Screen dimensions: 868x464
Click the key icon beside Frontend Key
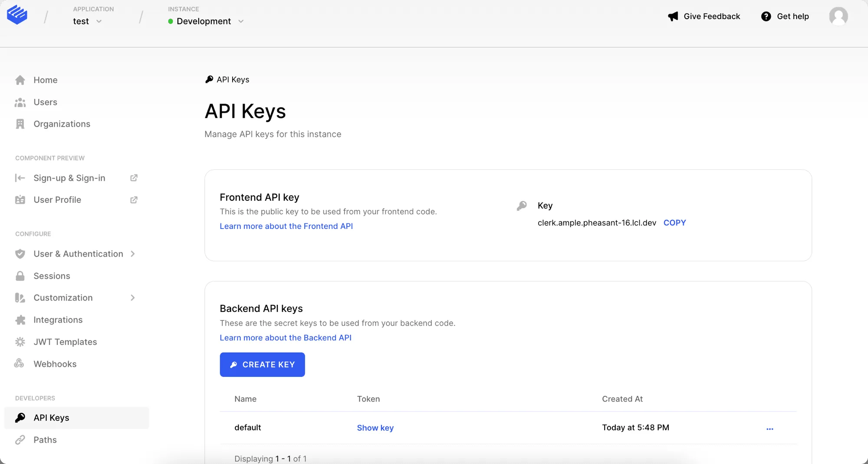coord(522,206)
